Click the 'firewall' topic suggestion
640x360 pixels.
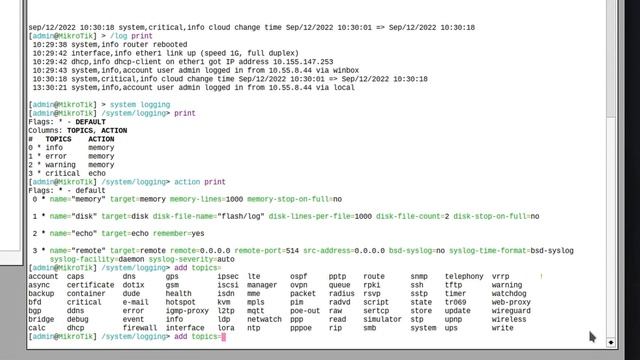(140, 328)
